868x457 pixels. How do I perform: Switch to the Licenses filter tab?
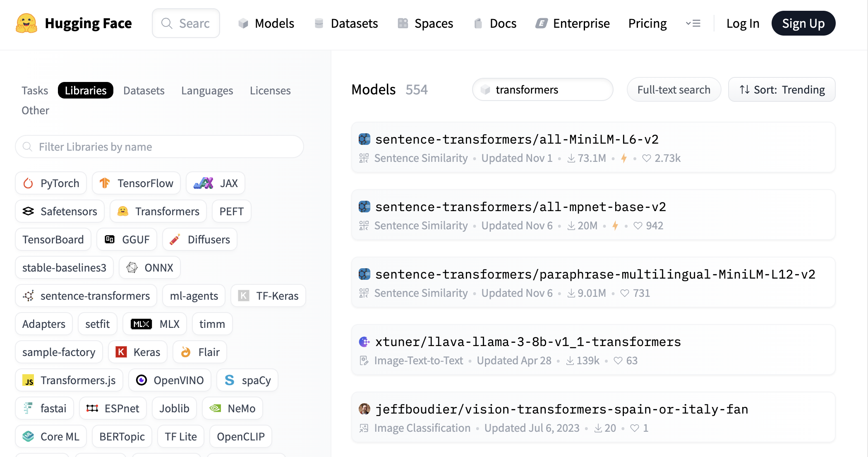coord(270,91)
